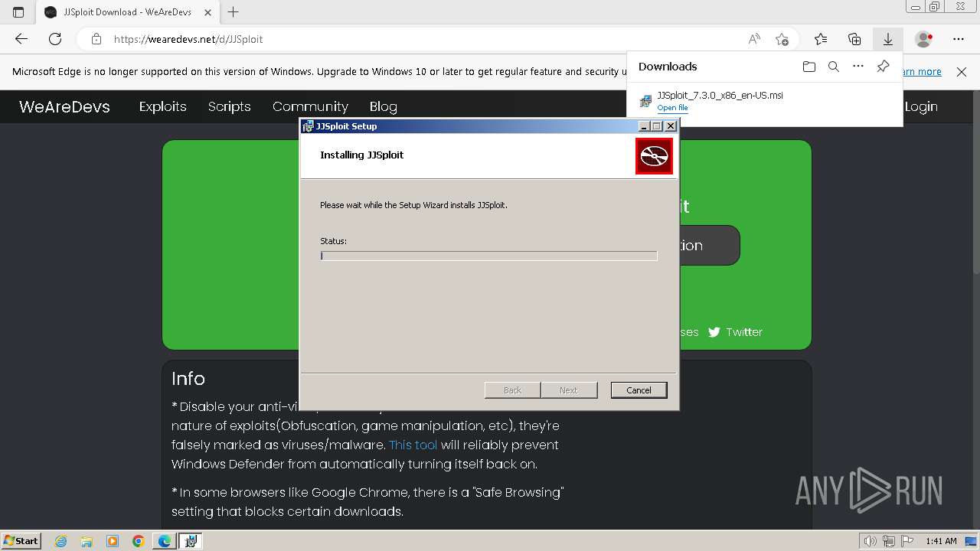Image resolution: width=980 pixels, height=551 pixels.
Task: Follow the 'This tool' link
Action: [413, 445]
